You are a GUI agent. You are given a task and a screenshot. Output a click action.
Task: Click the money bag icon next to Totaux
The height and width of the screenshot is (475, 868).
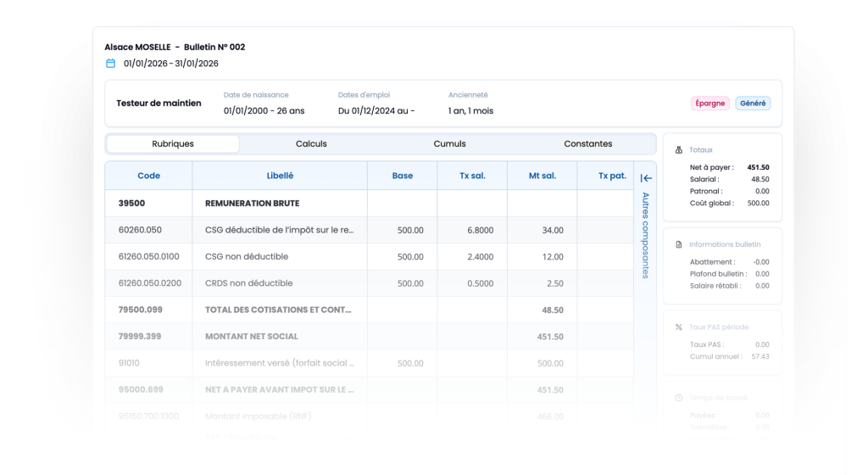tap(679, 149)
